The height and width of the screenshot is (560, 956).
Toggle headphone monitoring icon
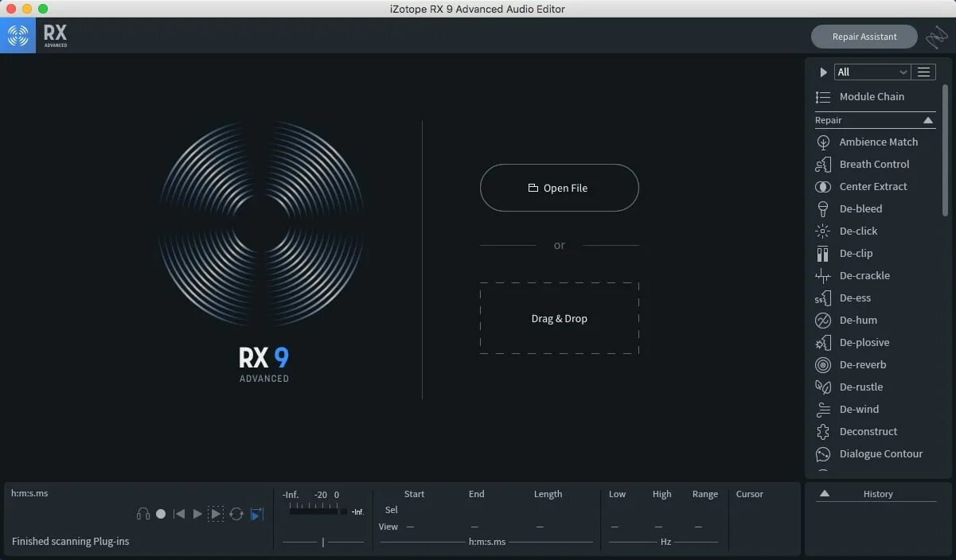coord(143,515)
